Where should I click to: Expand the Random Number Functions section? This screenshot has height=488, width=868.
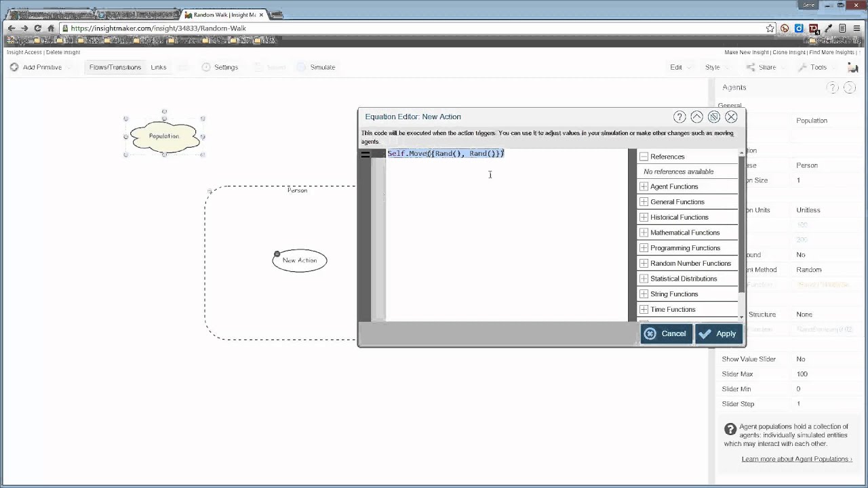click(x=644, y=264)
